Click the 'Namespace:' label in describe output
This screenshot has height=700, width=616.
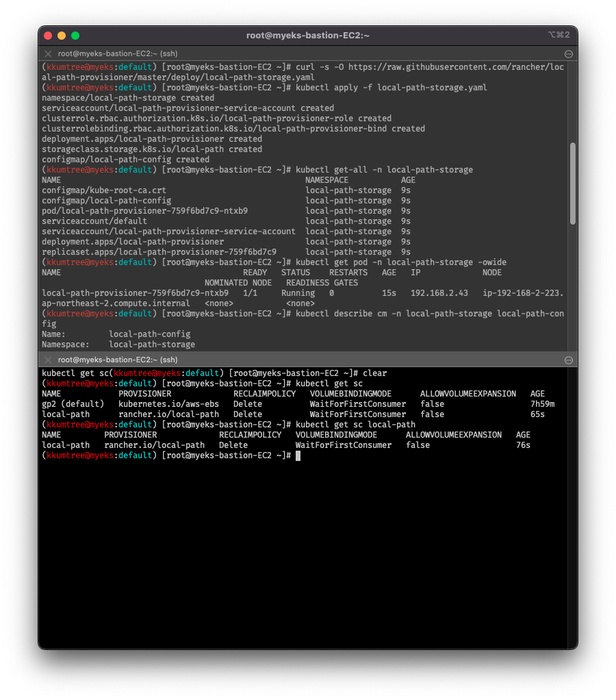click(x=66, y=345)
